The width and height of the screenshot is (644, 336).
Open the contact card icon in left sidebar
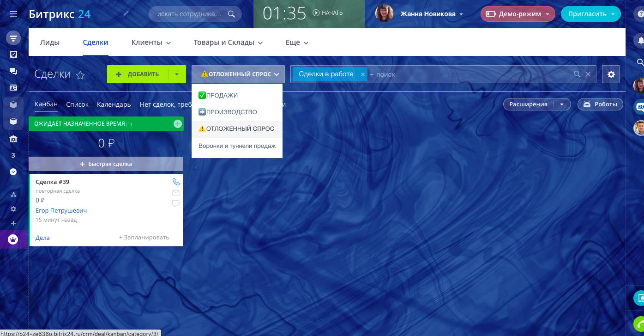[13, 88]
